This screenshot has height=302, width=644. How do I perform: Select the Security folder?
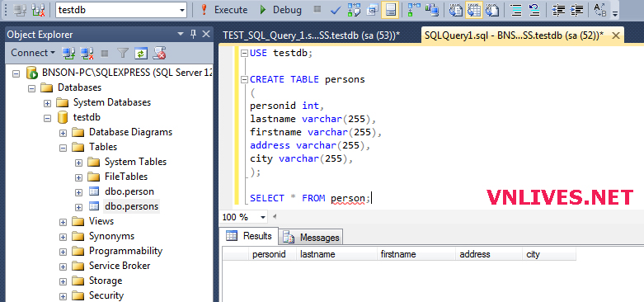pos(106,295)
